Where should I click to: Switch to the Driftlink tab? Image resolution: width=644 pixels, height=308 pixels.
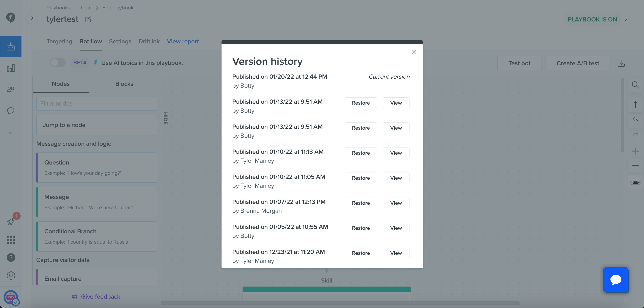(149, 42)
